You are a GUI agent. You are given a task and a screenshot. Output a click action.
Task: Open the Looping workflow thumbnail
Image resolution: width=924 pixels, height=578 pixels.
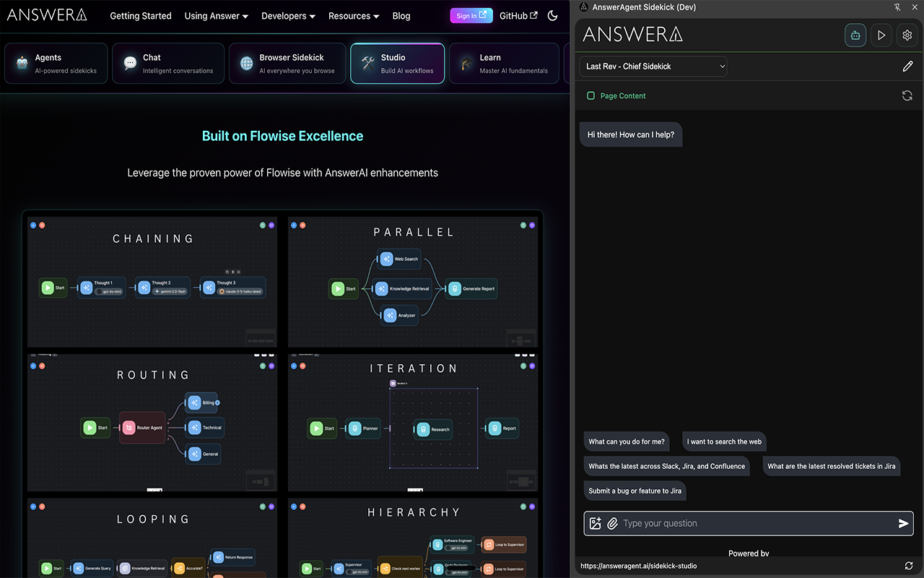click(x=152, y=538)
